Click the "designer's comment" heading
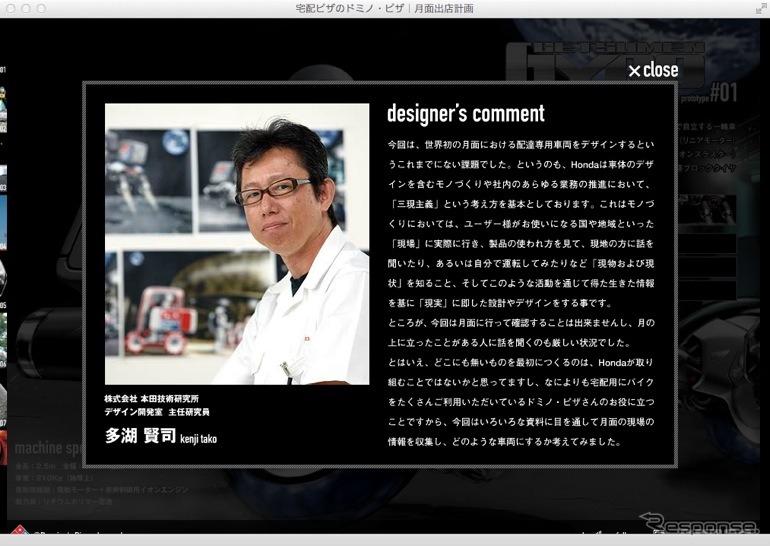Image resolution: width=770 pixels, height=546 pixels. [x=465, y=114]
